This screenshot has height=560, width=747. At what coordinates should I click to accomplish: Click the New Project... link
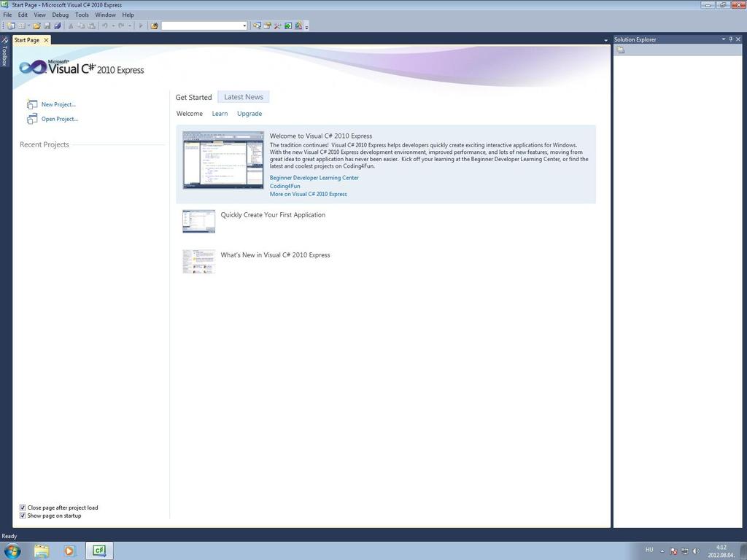pyautogui.click(x=58, y=104)
